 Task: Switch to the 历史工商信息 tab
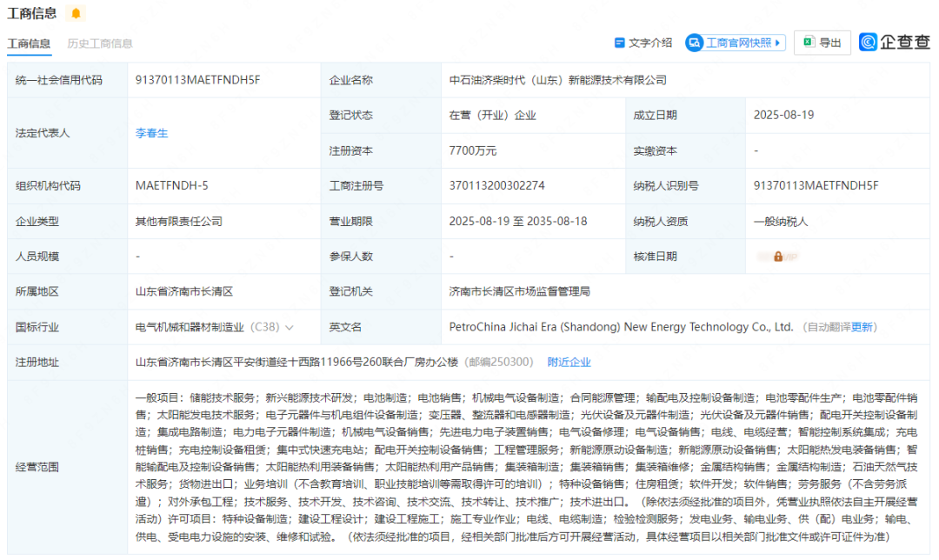(99, 43)
